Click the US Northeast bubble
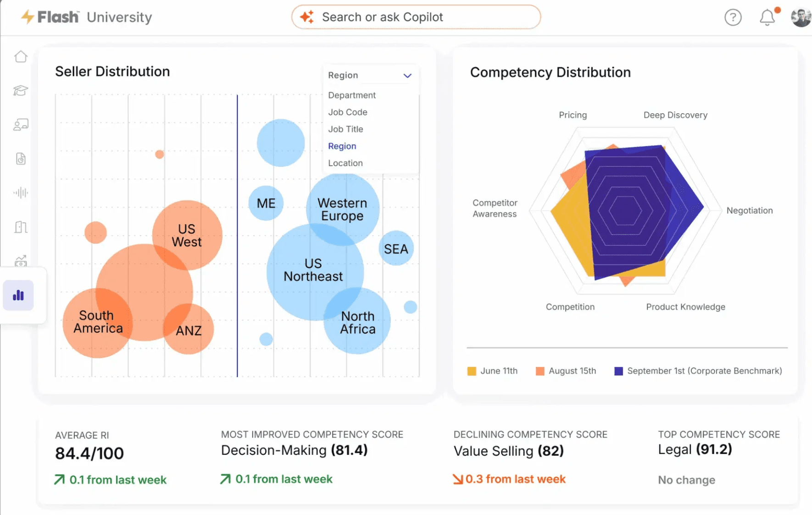 pos(313,270)
